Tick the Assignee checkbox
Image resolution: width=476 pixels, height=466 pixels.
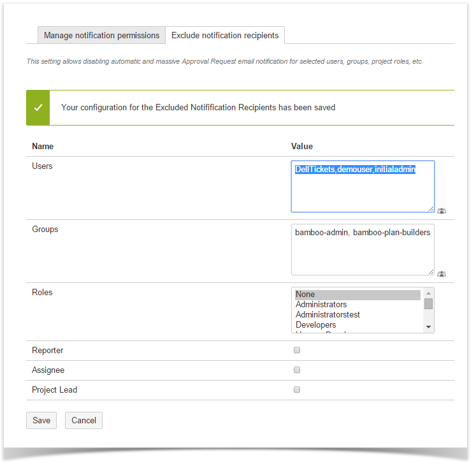(297, 370)
